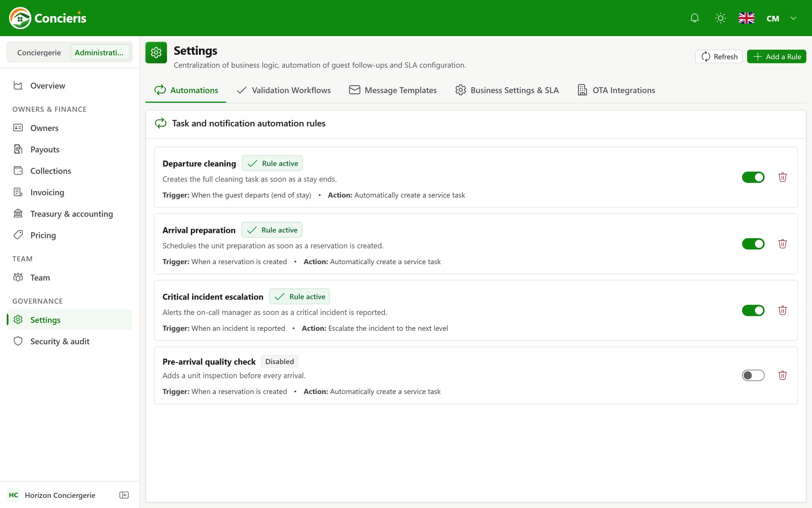
Task: Go to Business Settings & SLA tab
Action: [x=507, y=90]
